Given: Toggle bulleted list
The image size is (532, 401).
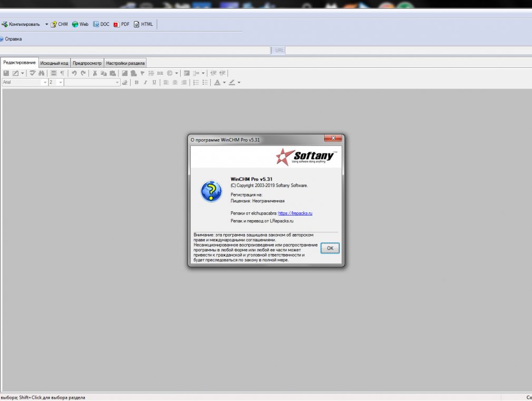Looking at the screenshot, I should (x=205, y=82).
